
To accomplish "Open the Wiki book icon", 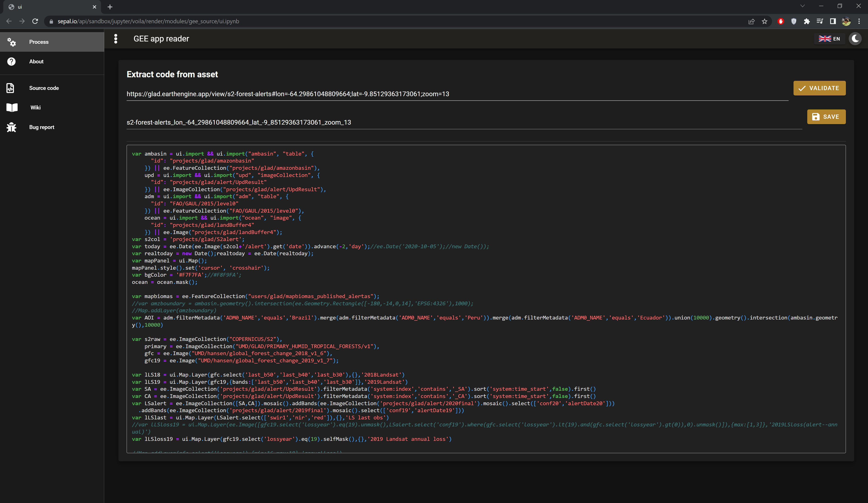I will pyautogui.click(x=12, y=108).
